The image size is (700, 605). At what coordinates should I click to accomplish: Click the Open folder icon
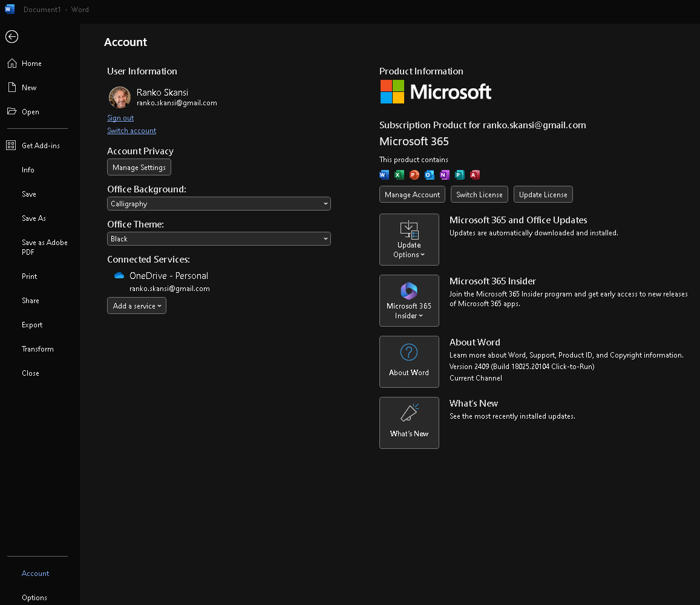click(12, 111)
